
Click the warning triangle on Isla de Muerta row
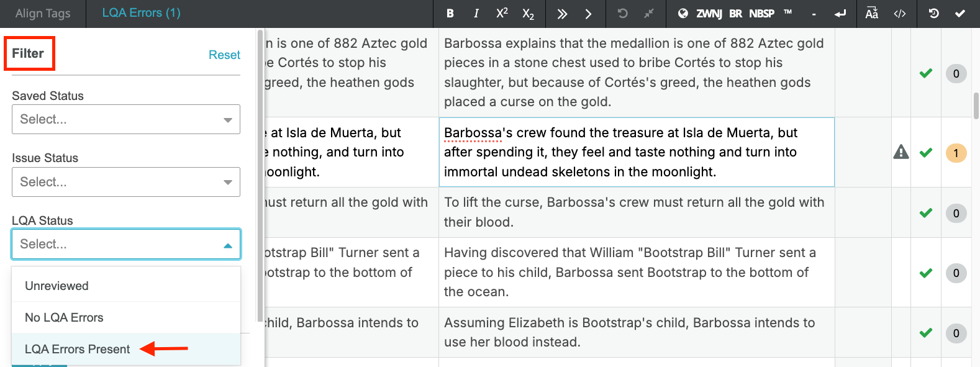(x=901, y=152)
